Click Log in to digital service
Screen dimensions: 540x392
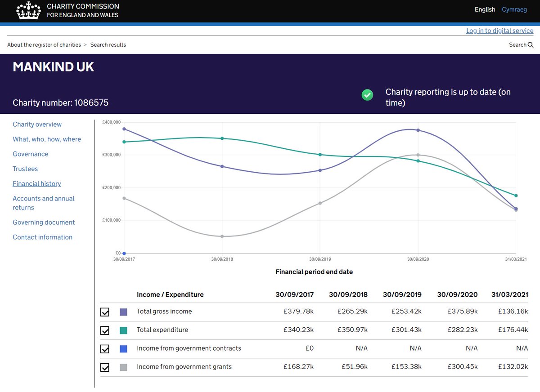(500, 31)
